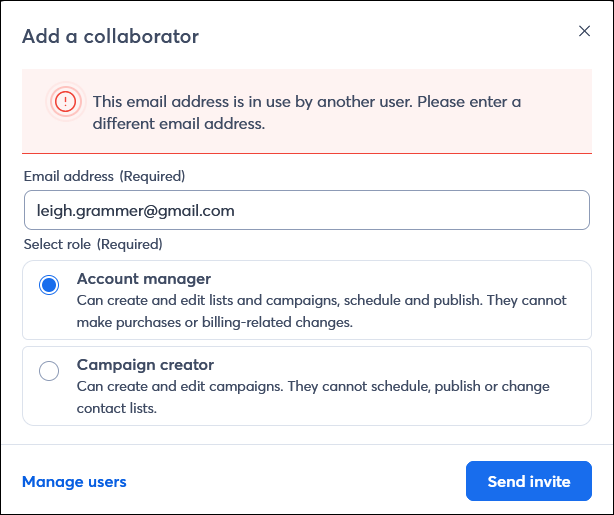Click the Email address field label
This screenshot has width=614, height=515.
pyautogui.click(x=69, y=176)
